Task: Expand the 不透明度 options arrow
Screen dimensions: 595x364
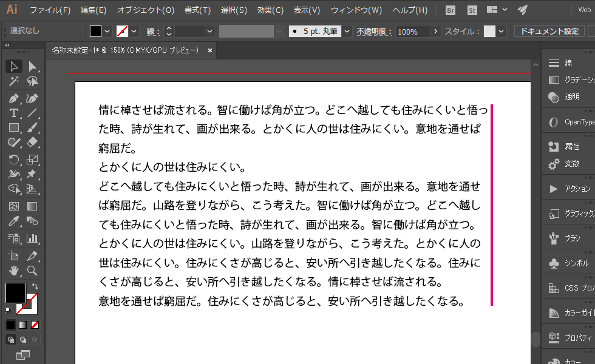Action: (436, 30)
